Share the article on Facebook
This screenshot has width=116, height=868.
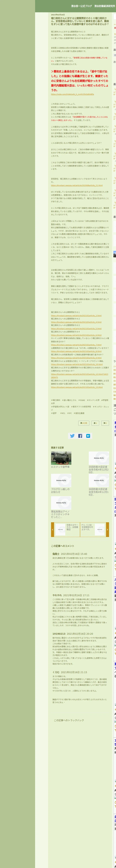coord(80,436)
